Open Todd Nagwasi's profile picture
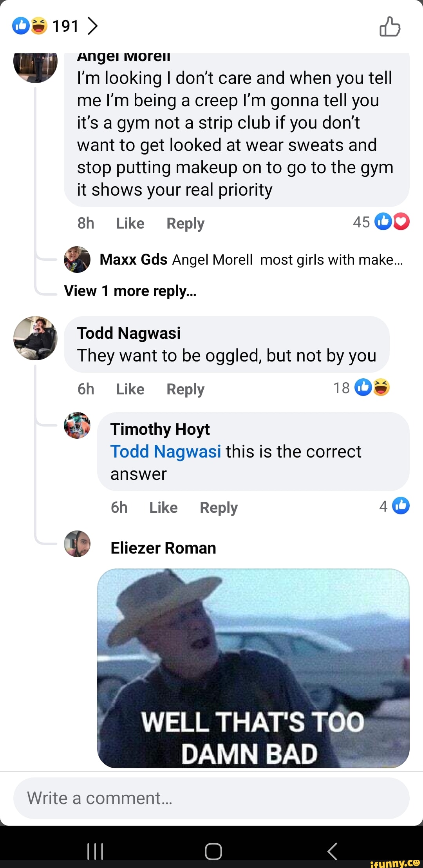Image resolution: width=423 pixels, height=868 pixels. tap(35, 338)
